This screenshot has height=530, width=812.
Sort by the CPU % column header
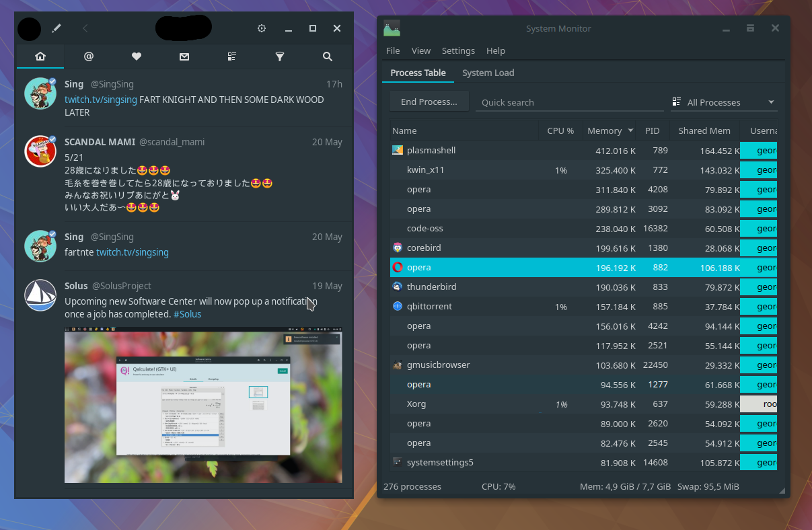[x=560, y=130]
